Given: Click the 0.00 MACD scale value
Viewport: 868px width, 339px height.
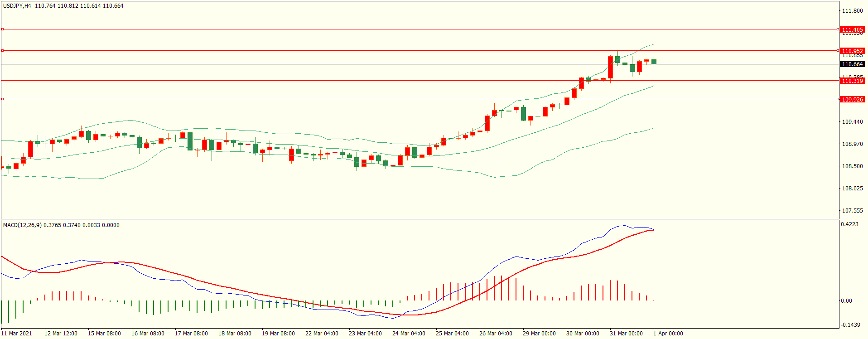Looking at the screenshot, I should (846, 301).
